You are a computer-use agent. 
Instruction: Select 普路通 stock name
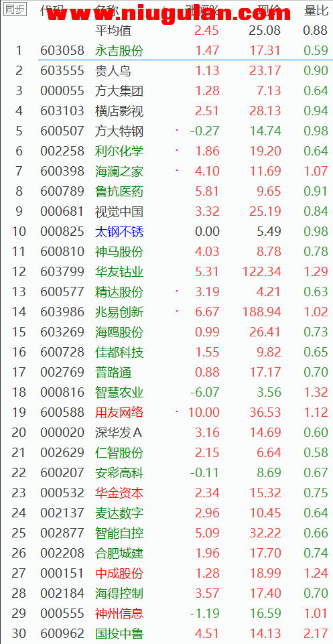[113, 373]
